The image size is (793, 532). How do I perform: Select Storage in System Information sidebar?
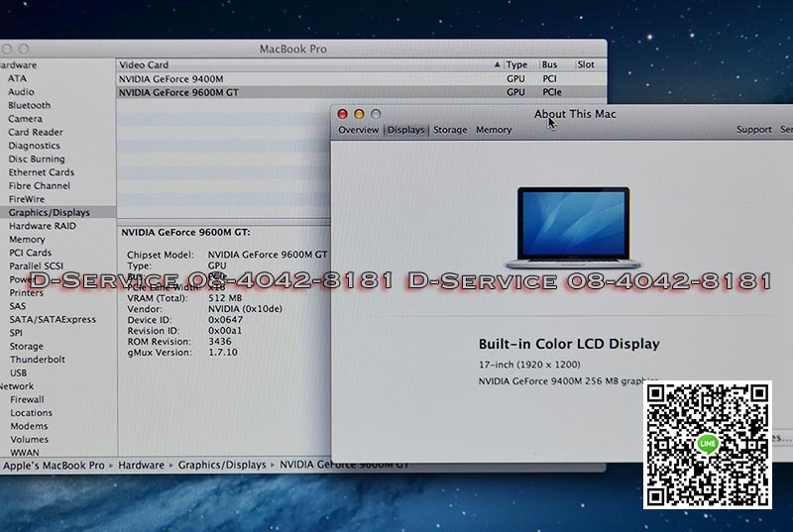(x=26, y=346)
